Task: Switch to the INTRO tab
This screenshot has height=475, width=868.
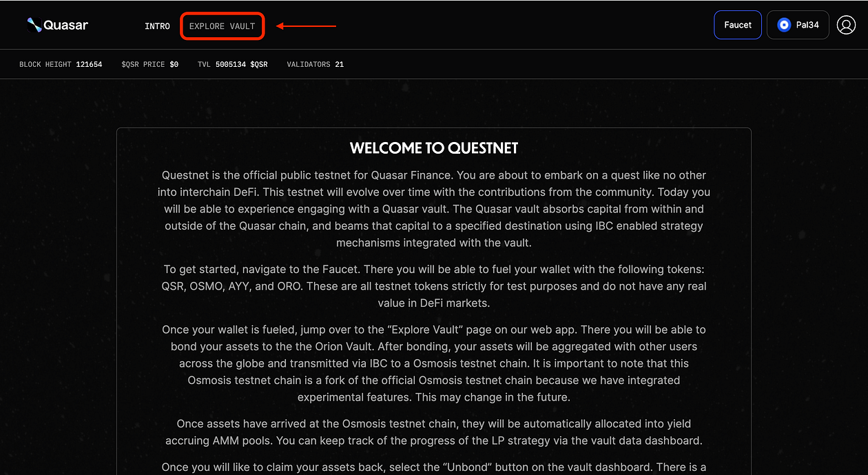Action: coord(157,26)
